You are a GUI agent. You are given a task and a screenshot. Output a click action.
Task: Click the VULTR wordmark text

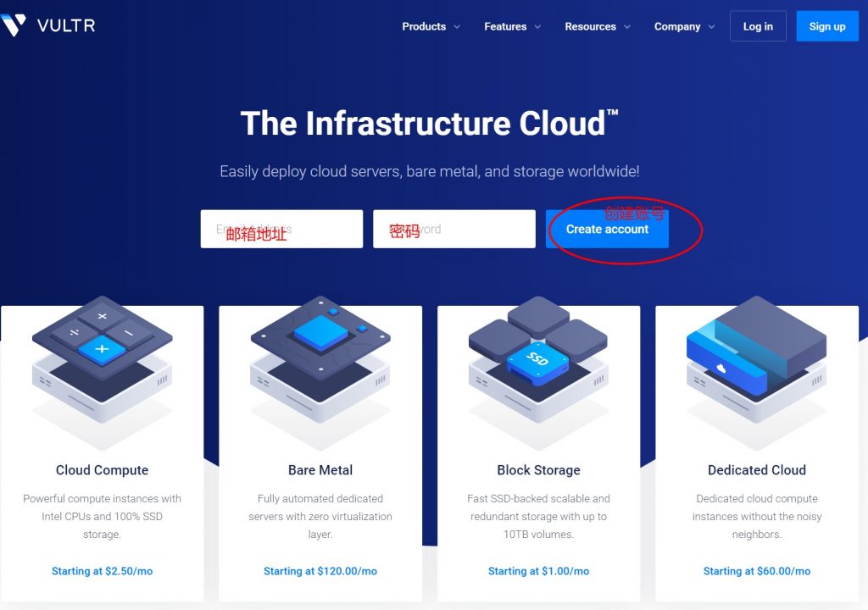point(66,25)
